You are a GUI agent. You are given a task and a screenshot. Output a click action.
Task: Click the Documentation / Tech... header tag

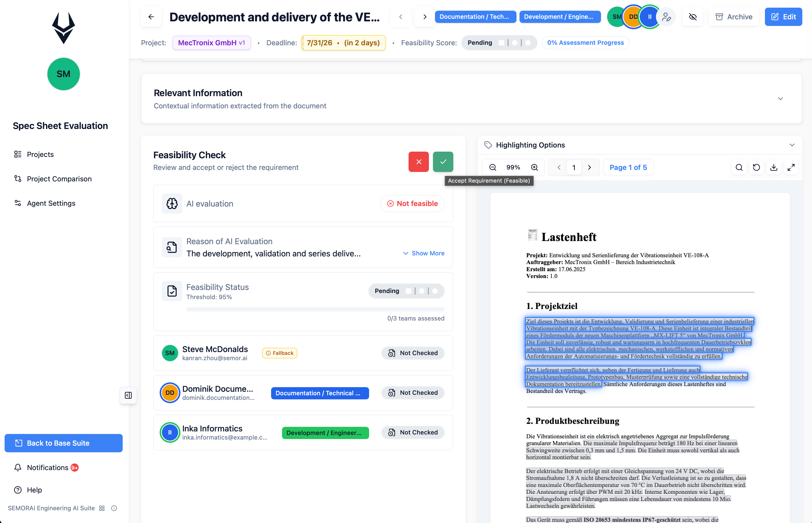[x=475, y=17]
